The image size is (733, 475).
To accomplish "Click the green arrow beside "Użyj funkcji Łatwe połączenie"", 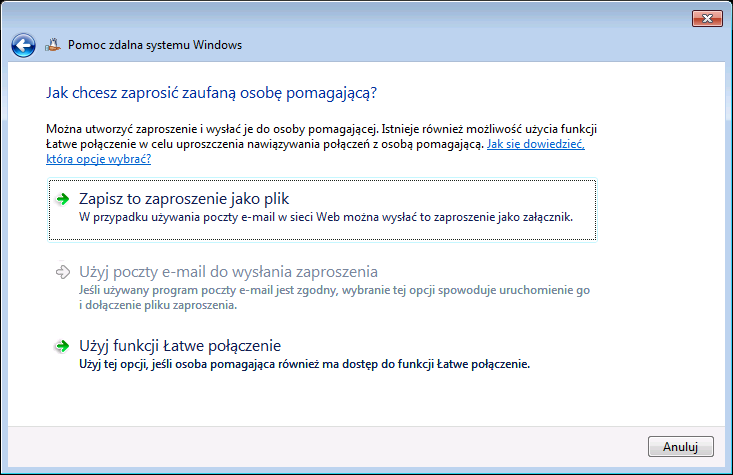I will pos(63,346).
